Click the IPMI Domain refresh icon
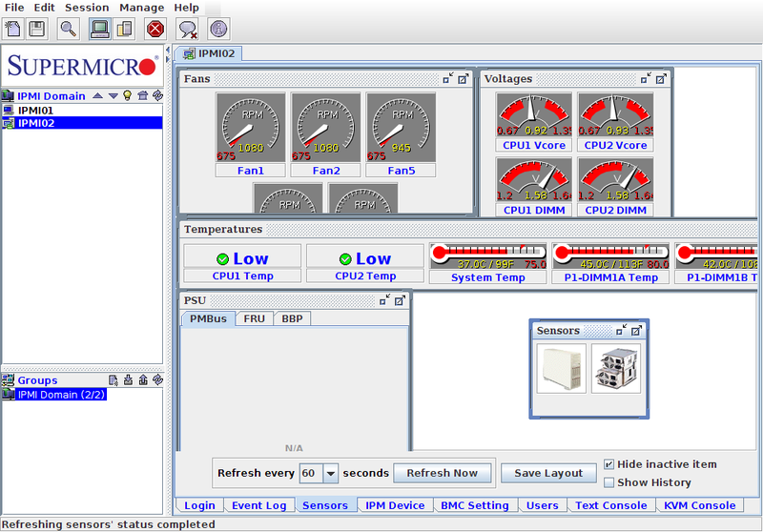 tap(157, 95)
